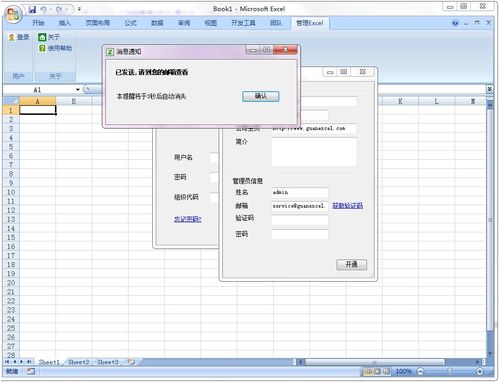Click the insert new worksheet tab icon

point(131,362)
